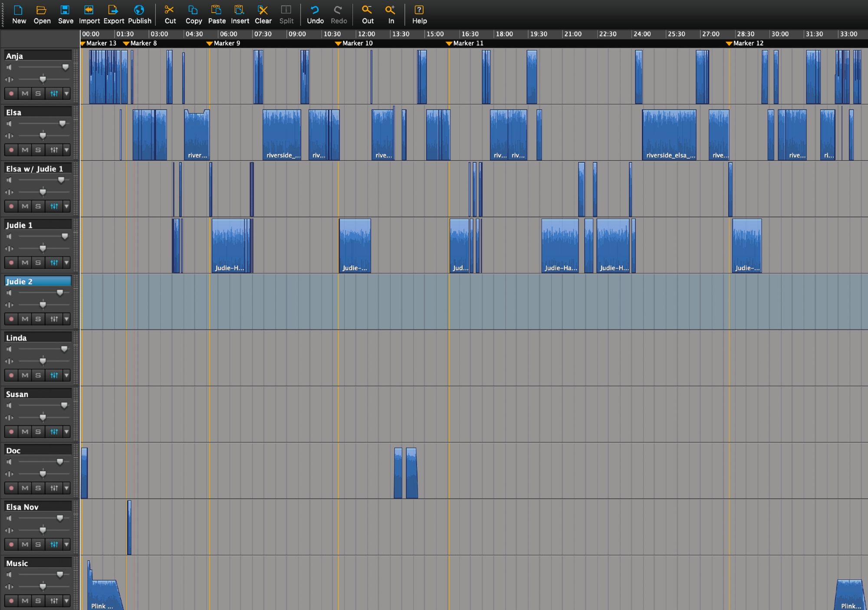The height and width of the screenshot is (610, 868).
Task: Click the Cut scissors icon
Action: (170, 10)
